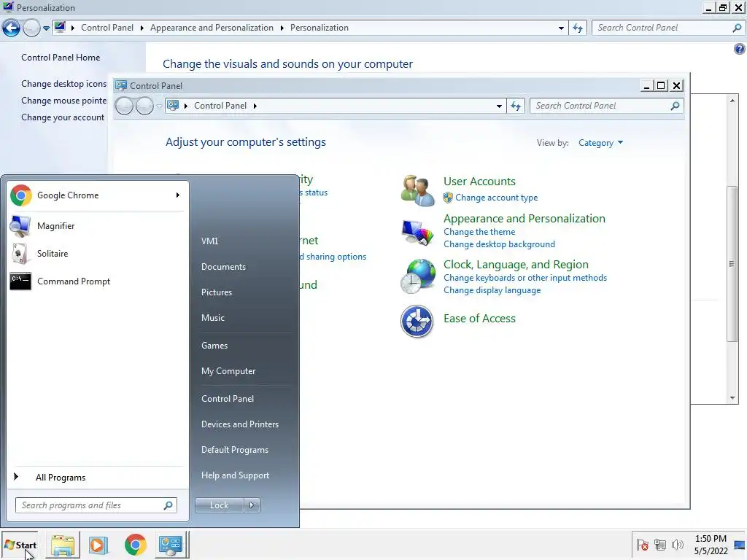The image size is (747, 560).
Task: Expand Google Chrome jump list arrow
Action: pyautogui.click(x=178, y=195)
